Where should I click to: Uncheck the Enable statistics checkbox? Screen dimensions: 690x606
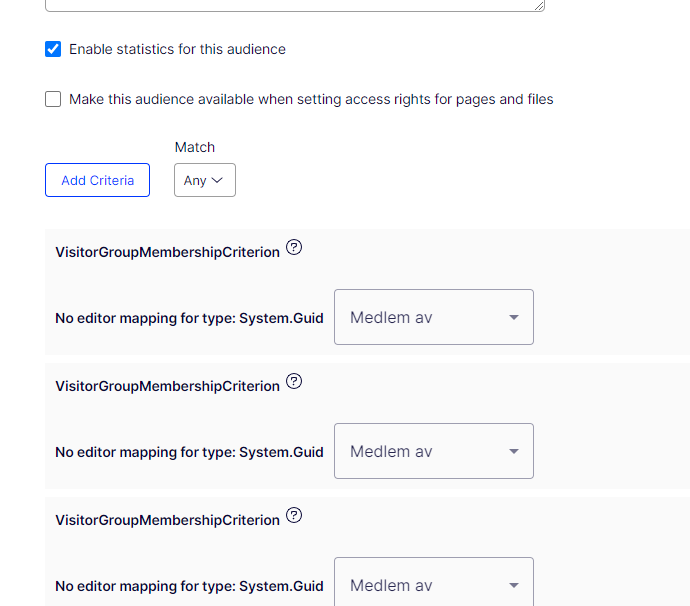54,49
